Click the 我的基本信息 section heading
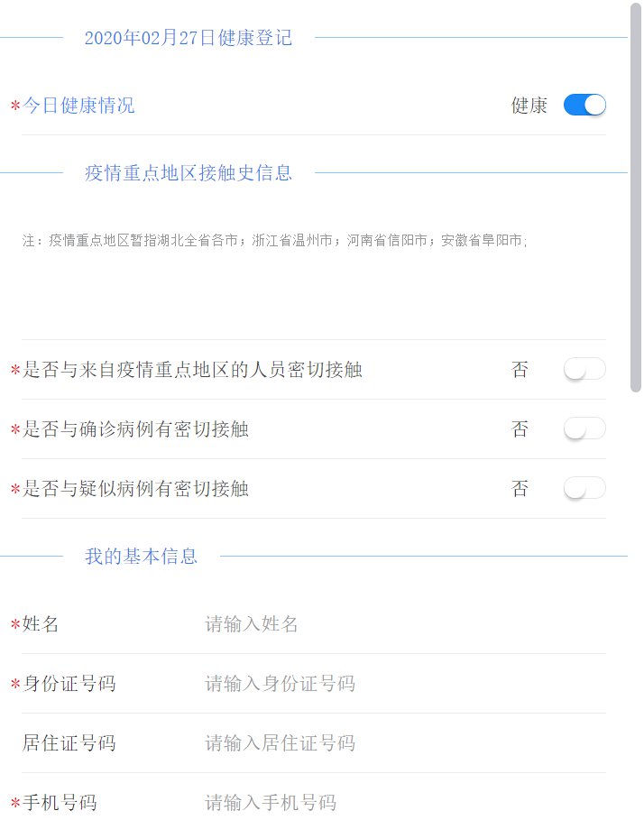644x820 pixels. pyautogui.click(x=142, y=557)
